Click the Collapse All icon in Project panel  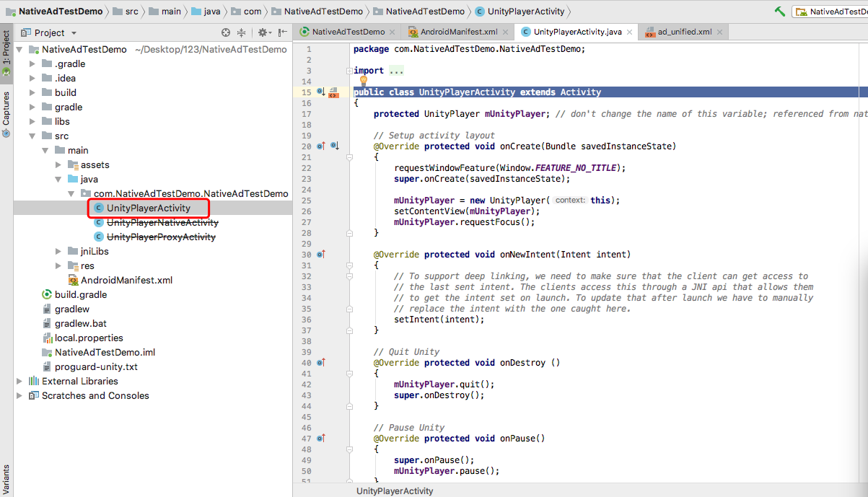click(x=242, y=32)
